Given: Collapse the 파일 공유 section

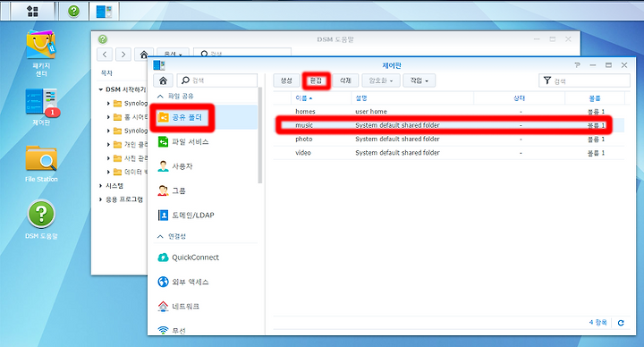Looking at the screenshot, I should point(161,96).
